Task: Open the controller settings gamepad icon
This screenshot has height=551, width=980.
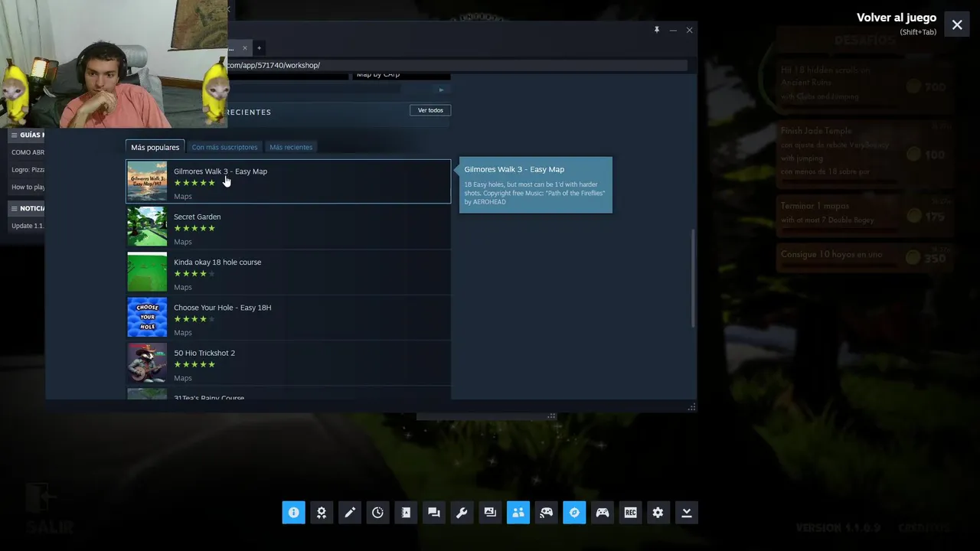Action: click(603, 513)
